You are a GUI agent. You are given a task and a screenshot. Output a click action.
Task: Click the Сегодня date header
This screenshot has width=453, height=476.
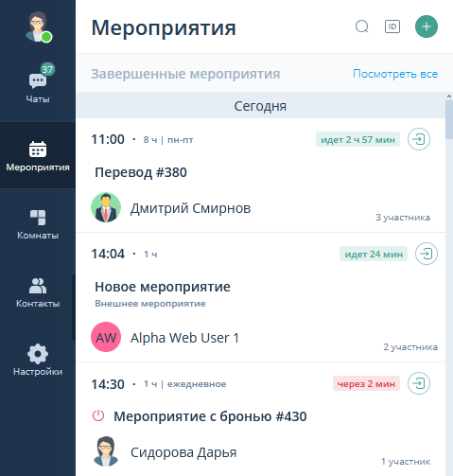coord(260,106)
